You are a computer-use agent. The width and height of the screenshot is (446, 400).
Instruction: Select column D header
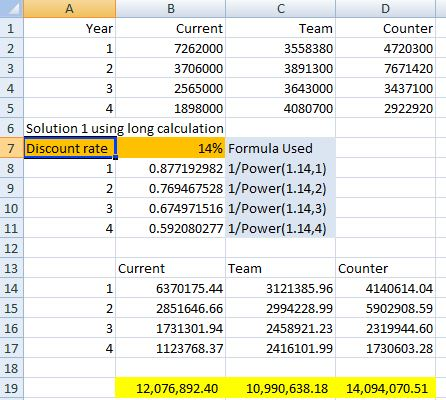tap(386, 9)
